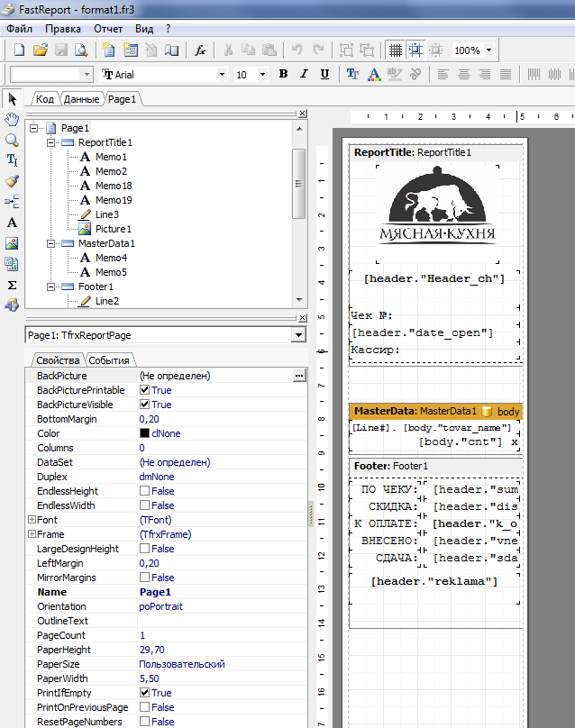This screenshot has height=728, width=575.
Task: Select the Hand tool in left toolbar
Action: (x=12, y=120)
